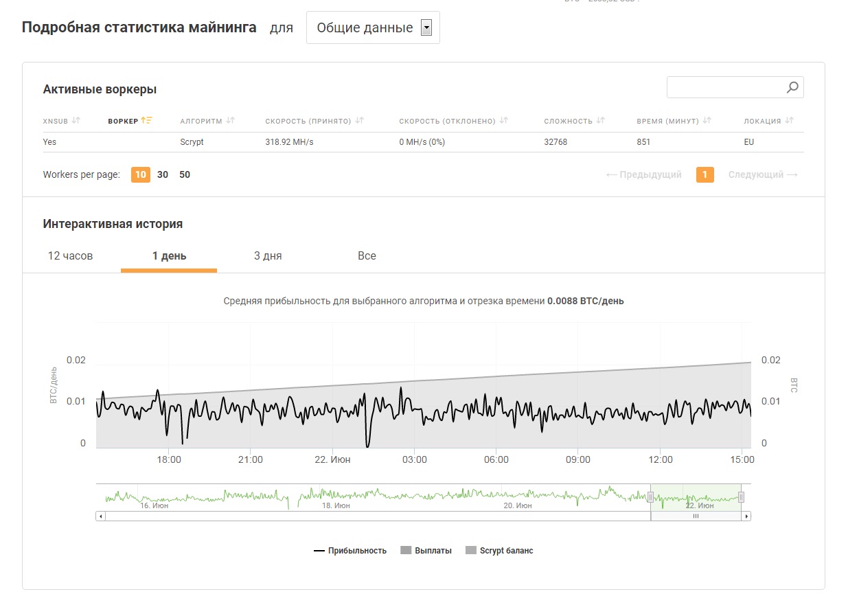Image resolution: width=859 pixels, height=616 pixels.
Task: Click the navigator's left range handle
Action: click(650, 497)
